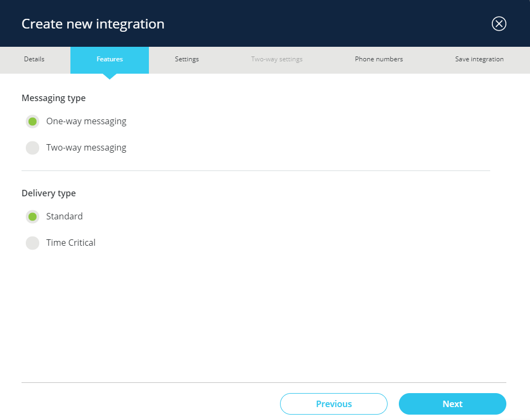Open the Phone numbers tab
This screenshot has height=420, width=530.
378,59
